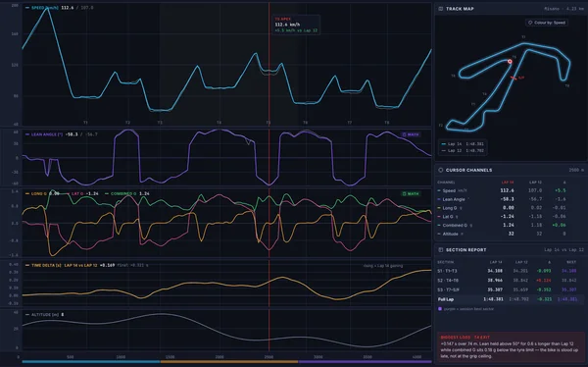Click the Lap 12 column header in Cursor Channels

pyautogui.click(x=535, y=183)
